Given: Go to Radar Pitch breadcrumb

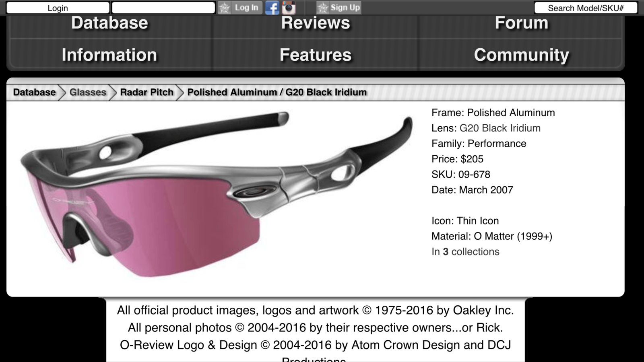Looking at the screenshot, I should (147, 93).
